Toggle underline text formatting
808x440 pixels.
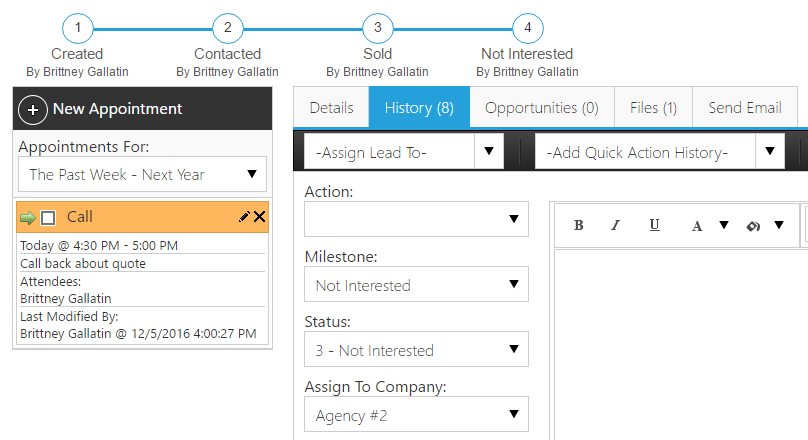pyautogui.click(x=654, y=225)
